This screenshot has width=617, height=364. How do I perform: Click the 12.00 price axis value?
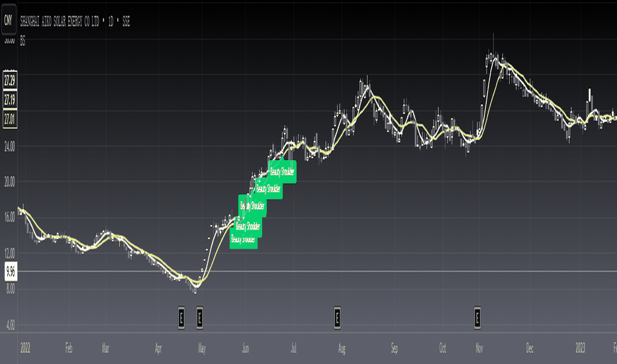tap(10, 253)
